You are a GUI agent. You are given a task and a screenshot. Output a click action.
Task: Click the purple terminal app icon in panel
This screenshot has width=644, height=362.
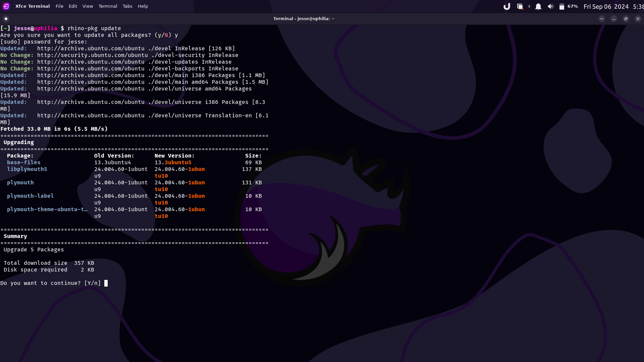[6, 6]
